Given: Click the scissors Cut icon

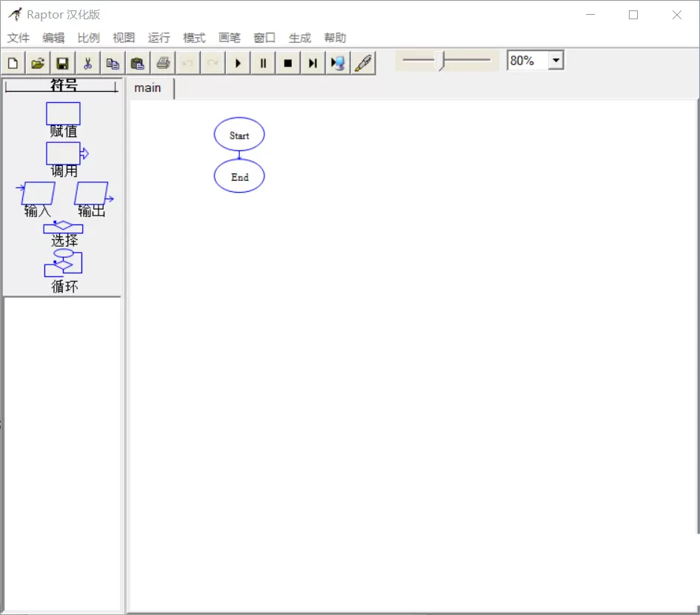Looking at the screenshot, I should click(x=87, y=63).
